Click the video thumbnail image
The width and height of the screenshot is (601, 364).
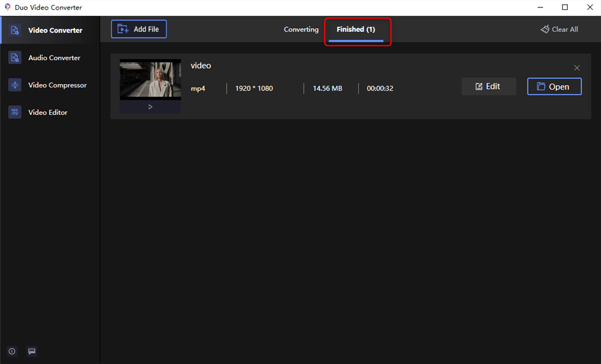coord(150,79)
